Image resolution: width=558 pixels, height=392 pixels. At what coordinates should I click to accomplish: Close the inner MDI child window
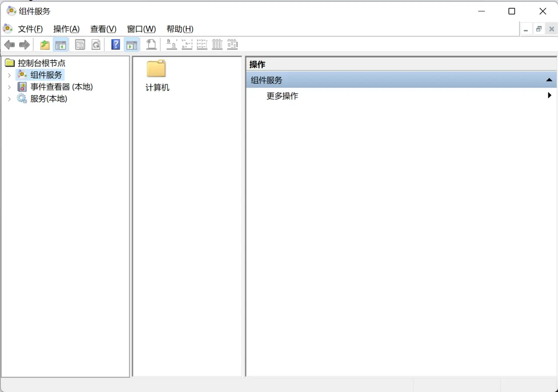pyautogui.click(x=551, y=29)
